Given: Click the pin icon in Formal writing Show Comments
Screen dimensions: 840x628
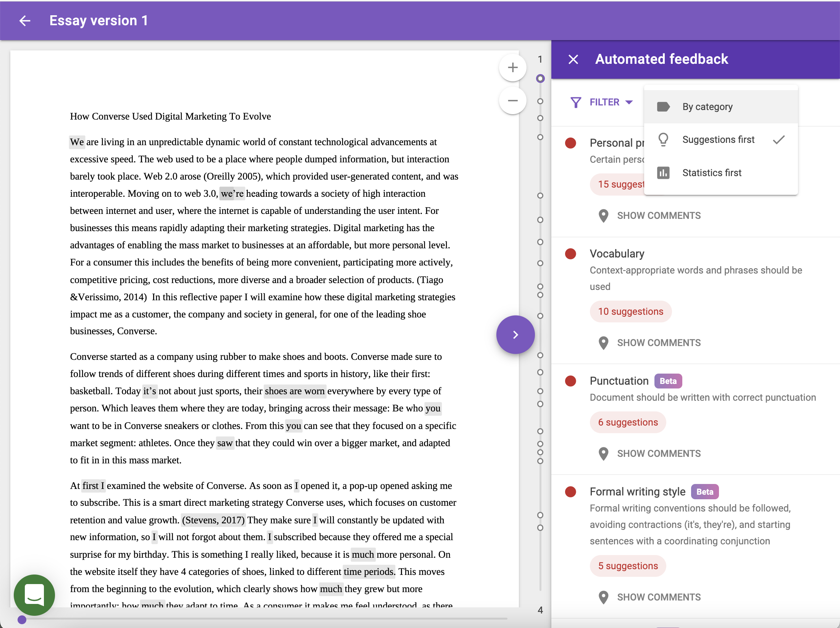Looking at the screenshot, I should point(603,597).
